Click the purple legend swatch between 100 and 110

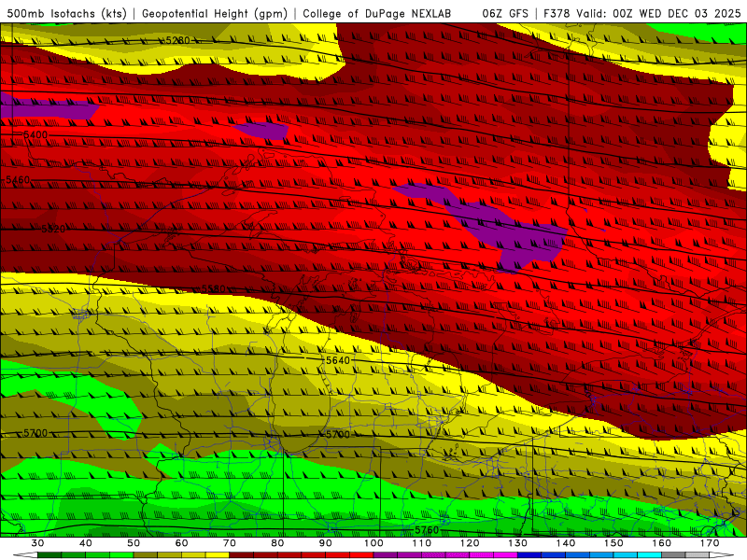pos(386,555)
